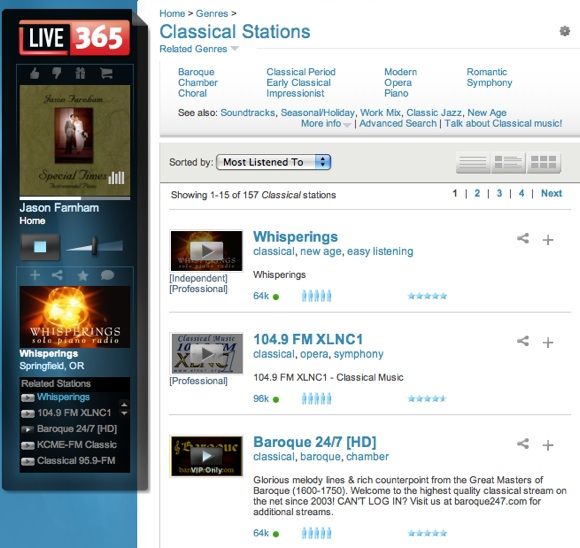This screenshot has height=548, width=580.
Task: Click the Special Times album cover
Action: (x=75, y=141)
